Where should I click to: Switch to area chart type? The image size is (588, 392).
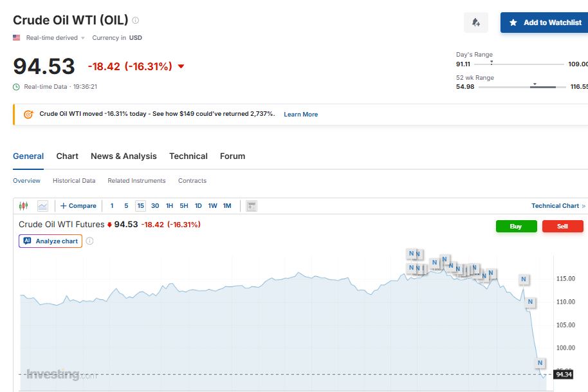tap(42, 206)
